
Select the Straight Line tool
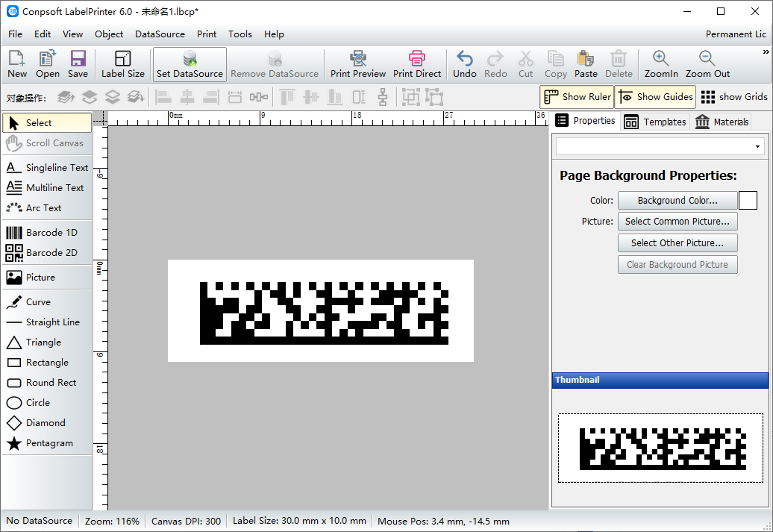click(x=47, y=322)
